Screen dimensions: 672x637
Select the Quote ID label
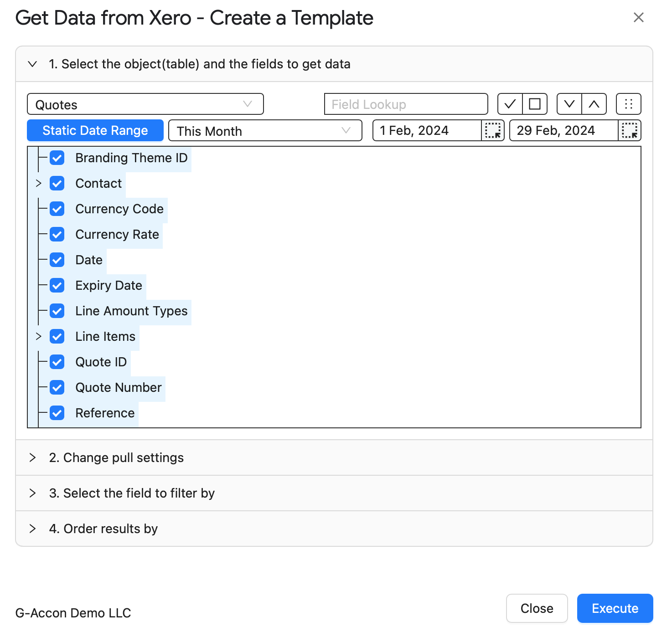[x=101, y=362]
